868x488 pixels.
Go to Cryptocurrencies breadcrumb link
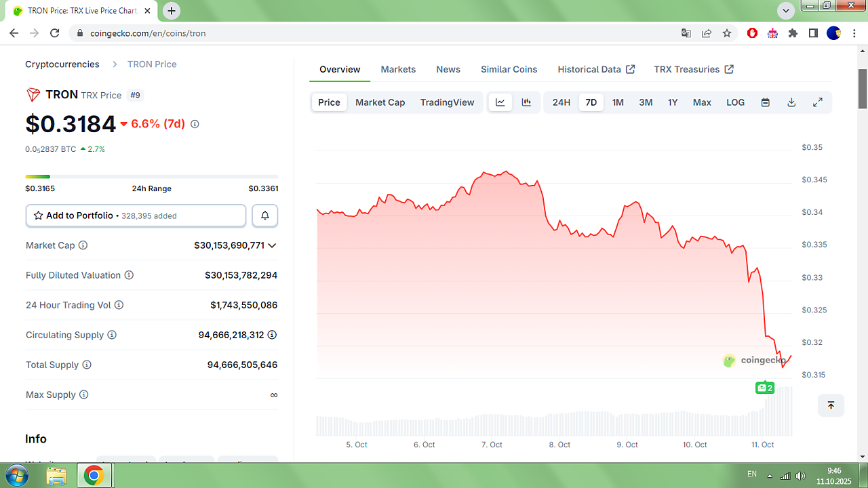tap(62, 64)
